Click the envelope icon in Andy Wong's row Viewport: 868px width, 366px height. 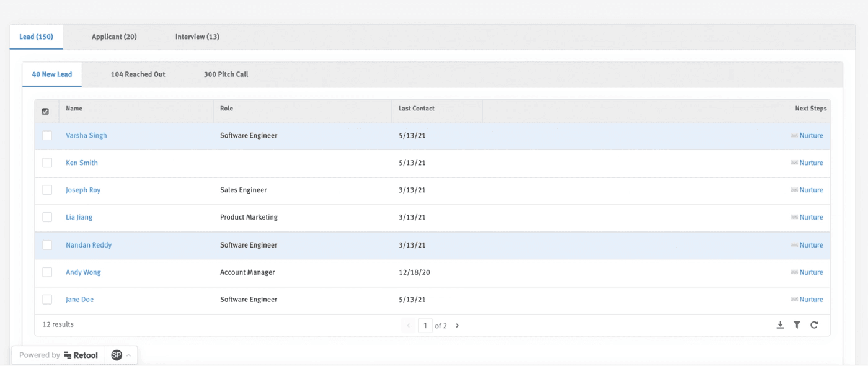click(794, 272)
